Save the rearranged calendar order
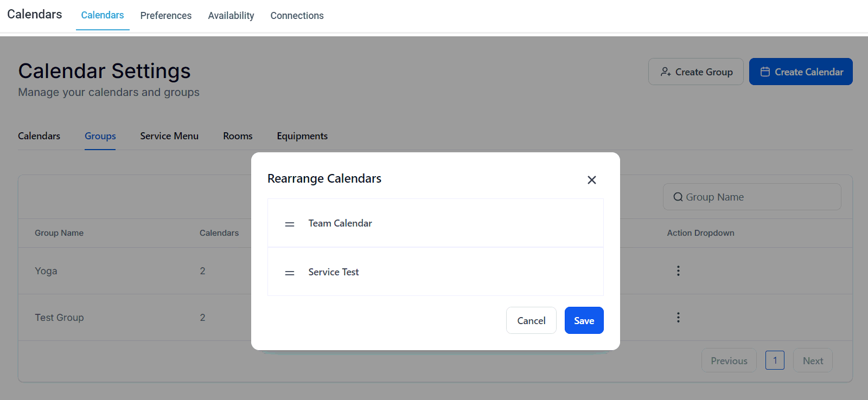This screenshot has width=868, height=400. click(x=584, y=320)
